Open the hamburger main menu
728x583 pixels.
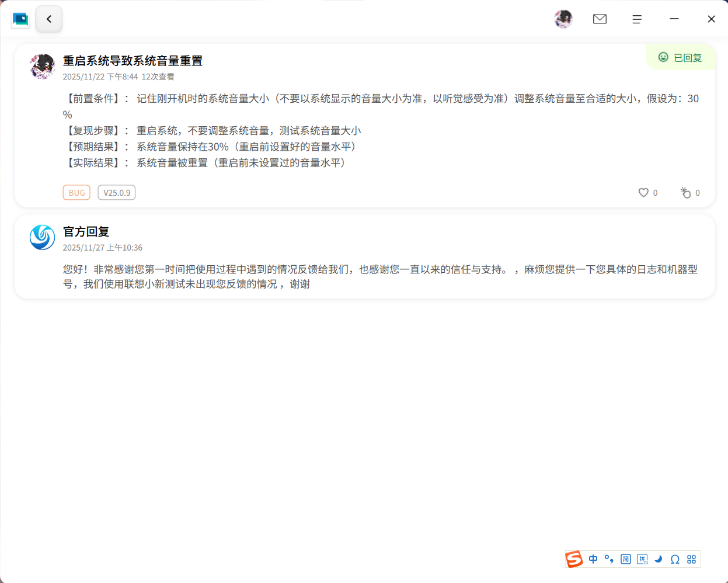[x=637, y=19]
